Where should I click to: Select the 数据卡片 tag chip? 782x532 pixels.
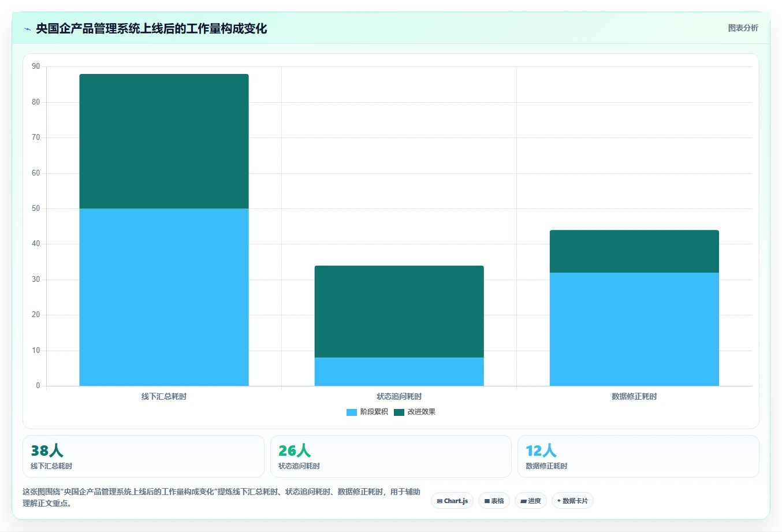coord(572,501)
